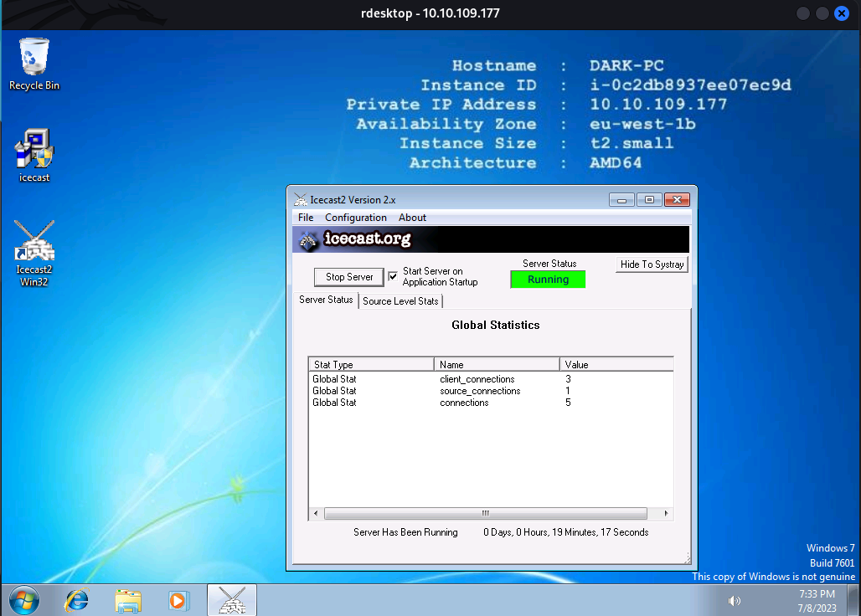Minimize the Icecast2 window
The width and height of the screenshot is (861, 616).
pyautogui.click(x=621, y=200)
